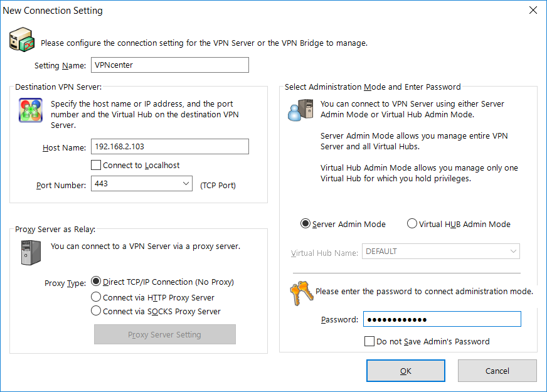Close the New Connection Setting dialog
The height and width of the screenshot is (392, 547).
(533, 10)
